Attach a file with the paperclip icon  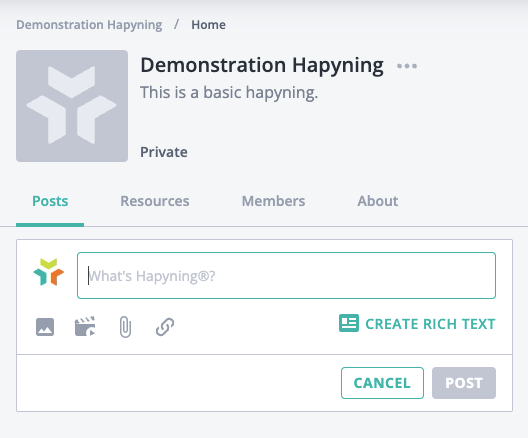click(125, 327)
